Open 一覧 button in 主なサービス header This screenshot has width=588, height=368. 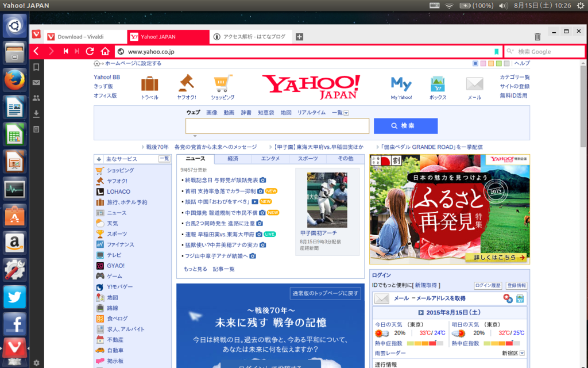click(164, 159)
